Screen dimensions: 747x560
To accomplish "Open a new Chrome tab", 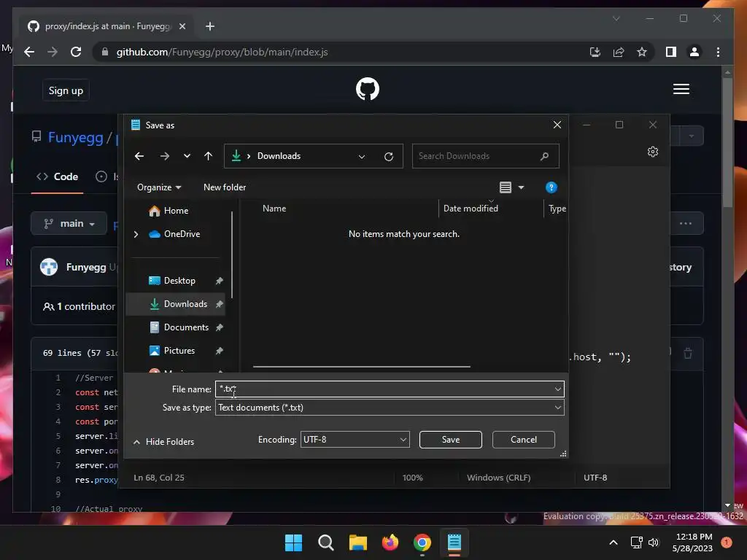I will pos(210,26).
